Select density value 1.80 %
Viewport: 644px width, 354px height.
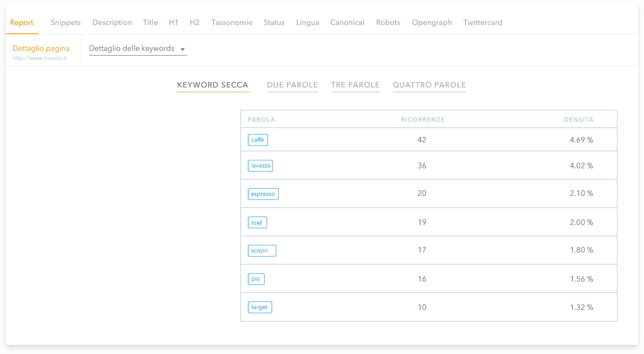582,250
